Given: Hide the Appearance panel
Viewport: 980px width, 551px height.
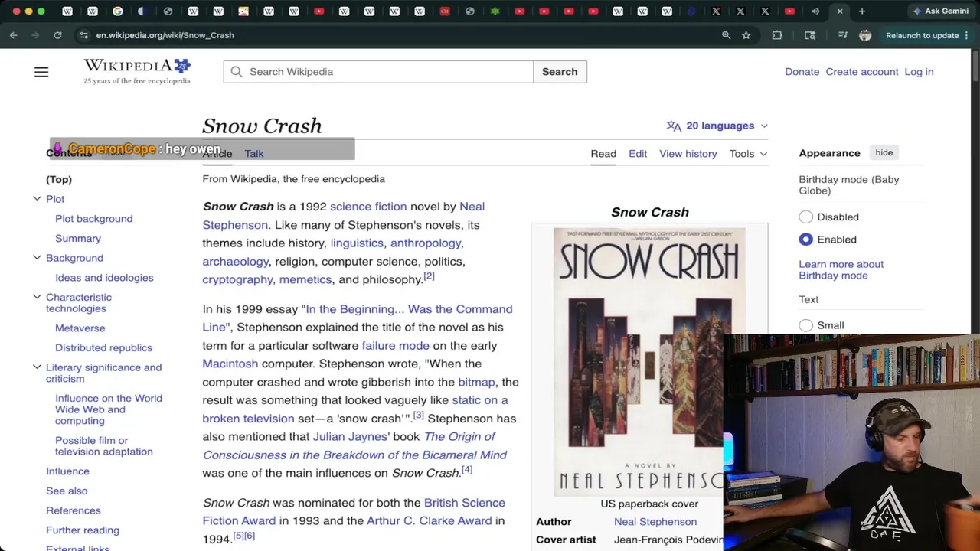Looking at the screenshot, I should 884,152.
